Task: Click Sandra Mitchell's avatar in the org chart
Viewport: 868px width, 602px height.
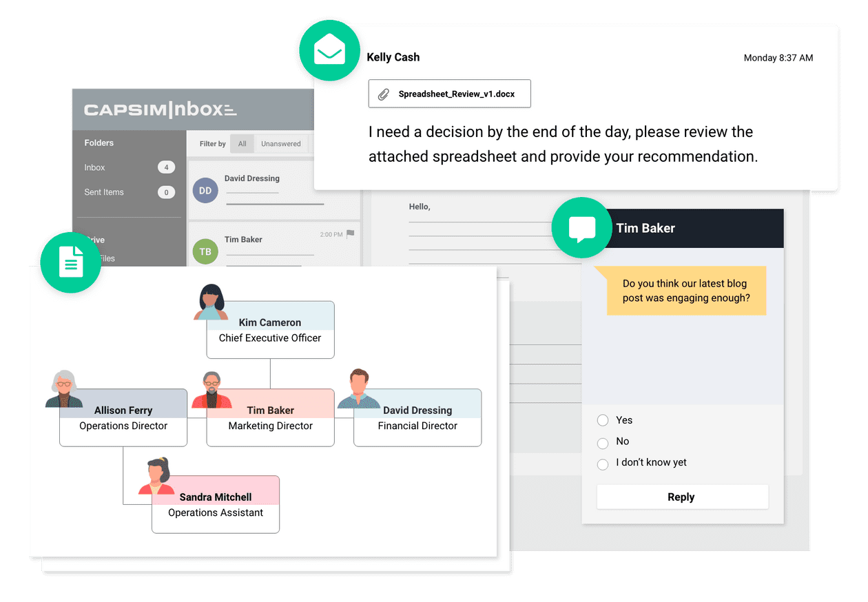Action: (156, 475)
